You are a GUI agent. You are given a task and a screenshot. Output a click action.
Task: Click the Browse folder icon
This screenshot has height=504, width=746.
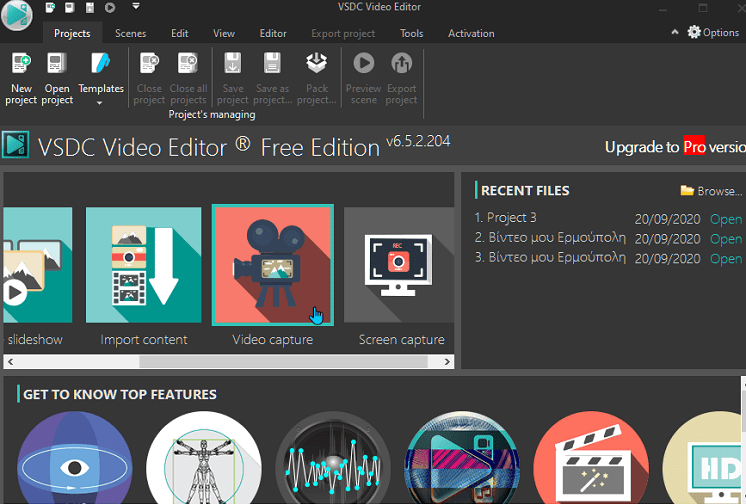tap(687, 190)
